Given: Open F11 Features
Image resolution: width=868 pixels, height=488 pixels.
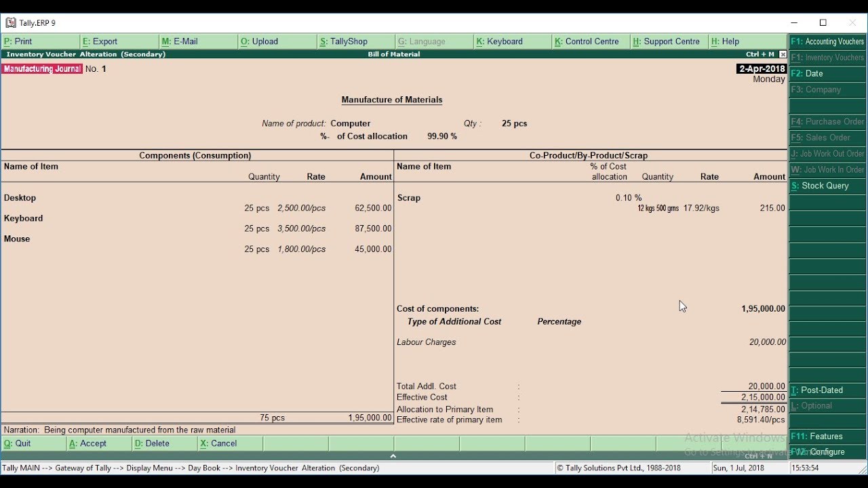Looking at the screenshot, I should [827, 436].
